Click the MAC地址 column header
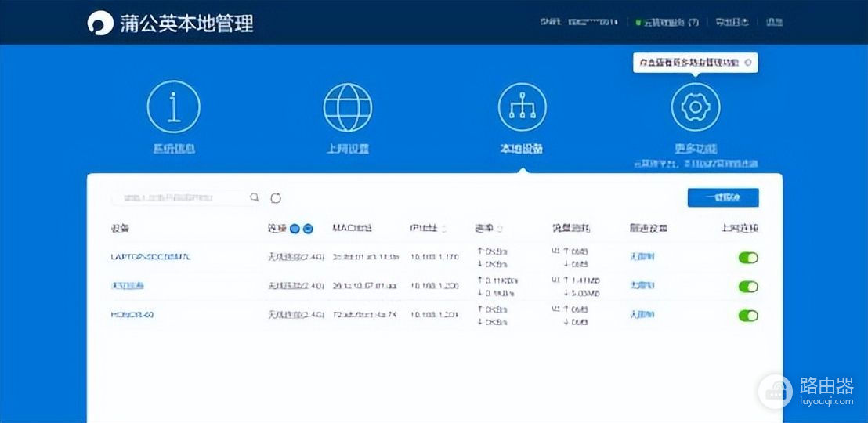The height and width of the screenshot is (423, 868). (x=352, y=228)
